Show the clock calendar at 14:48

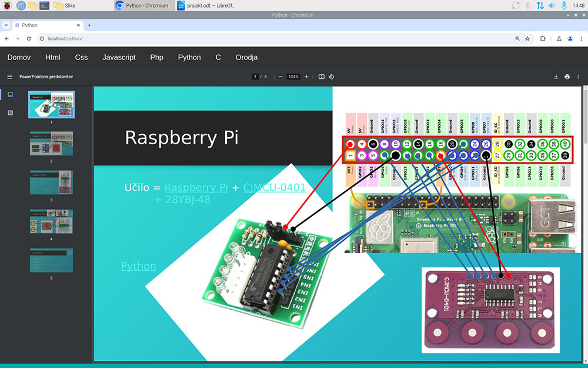point(578,6)
